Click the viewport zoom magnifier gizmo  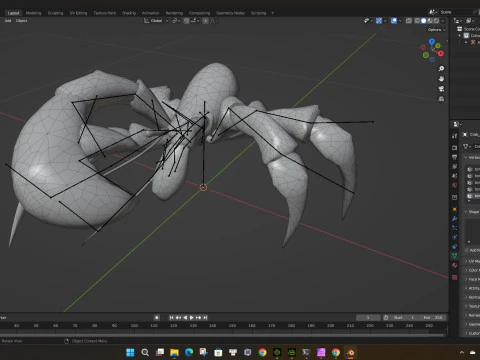(x=441, y=69)
